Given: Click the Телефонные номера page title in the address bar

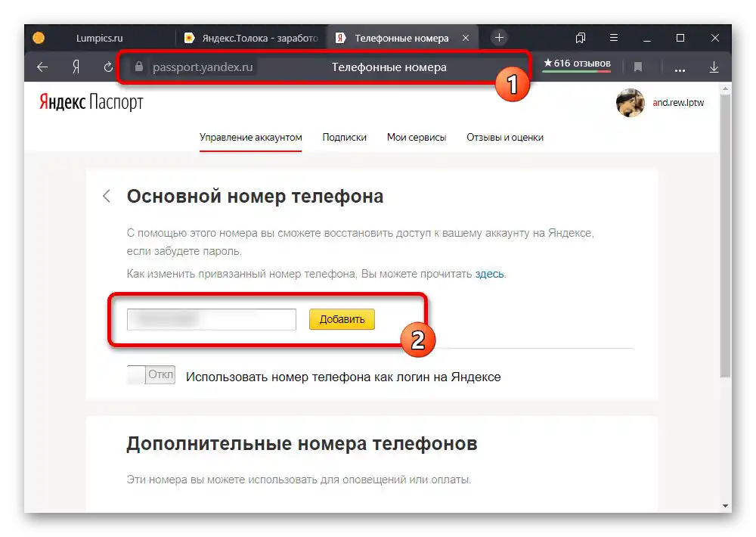Looking at the screenshot, I should [389, 67].
